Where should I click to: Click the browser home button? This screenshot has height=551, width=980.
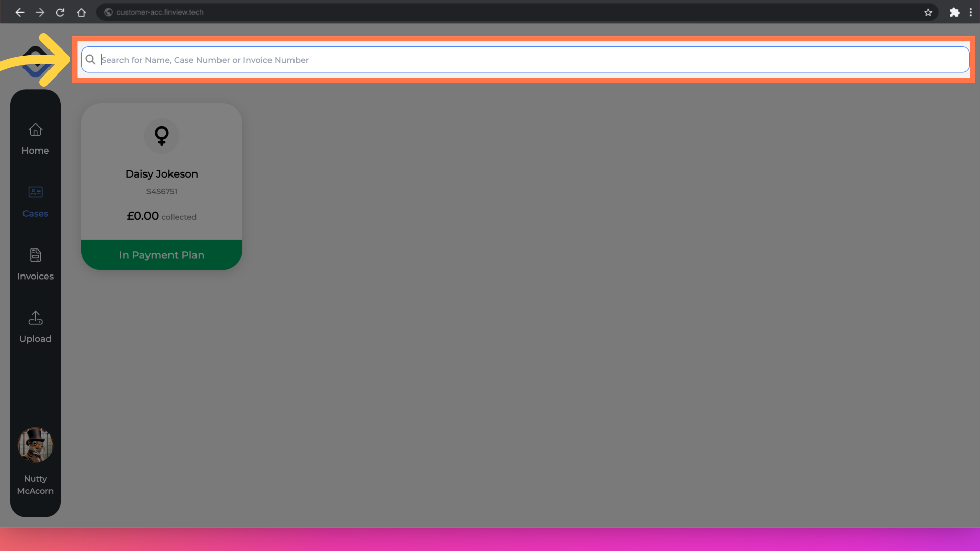pos(81,12)
